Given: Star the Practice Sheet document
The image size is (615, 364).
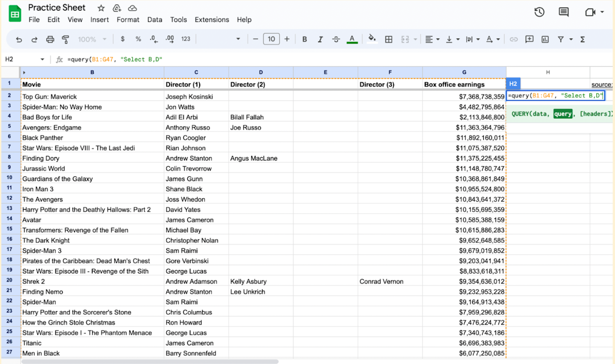Looking at the screenshot, I should (x=101, y=8).
